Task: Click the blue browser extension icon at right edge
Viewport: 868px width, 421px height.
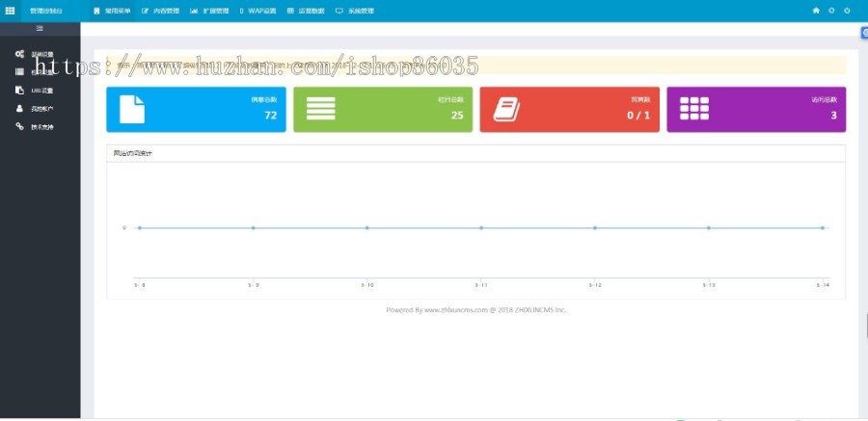Action: pos(864,33)
